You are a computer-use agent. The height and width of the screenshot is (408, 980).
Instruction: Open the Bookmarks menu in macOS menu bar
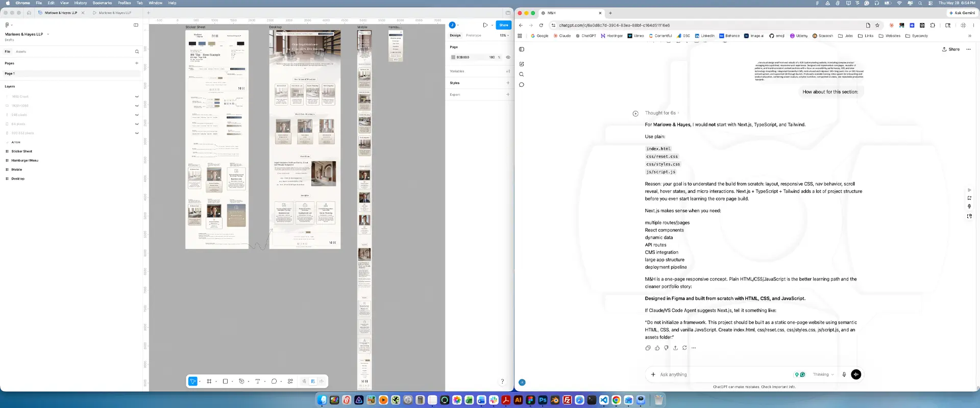[102, 3]
